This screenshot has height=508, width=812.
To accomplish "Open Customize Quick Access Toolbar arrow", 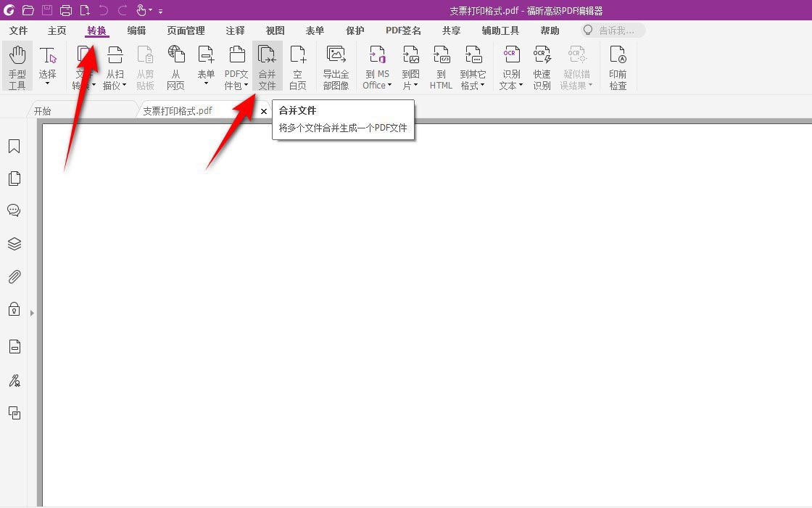I will [160, 11].
